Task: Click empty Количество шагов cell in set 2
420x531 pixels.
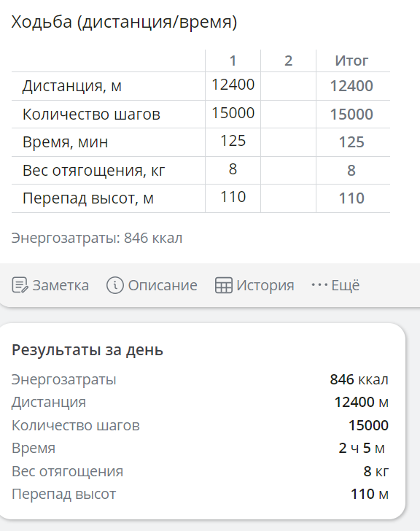Action: [288, 114]
